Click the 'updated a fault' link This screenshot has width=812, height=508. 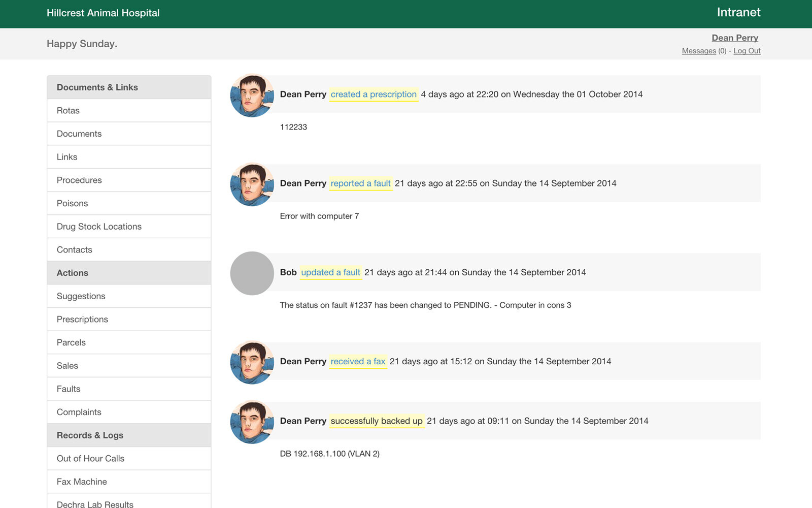click(331, 272)
